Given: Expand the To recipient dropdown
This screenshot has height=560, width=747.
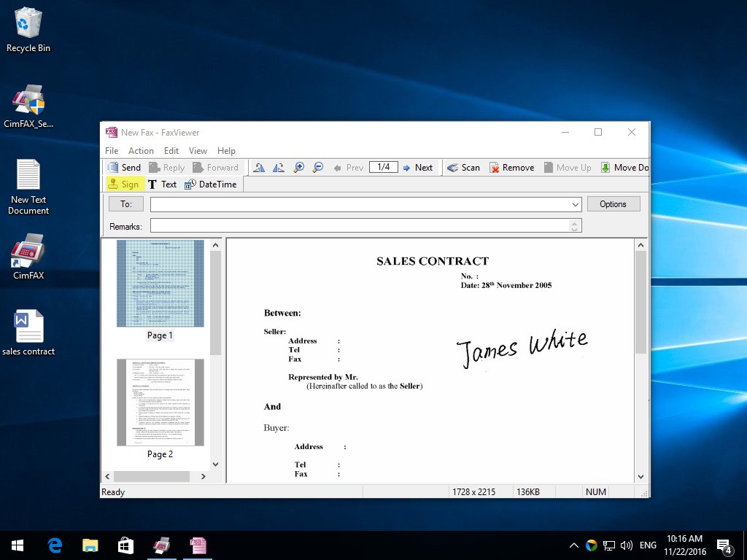Looking at the screenshot, I should 576,204.
